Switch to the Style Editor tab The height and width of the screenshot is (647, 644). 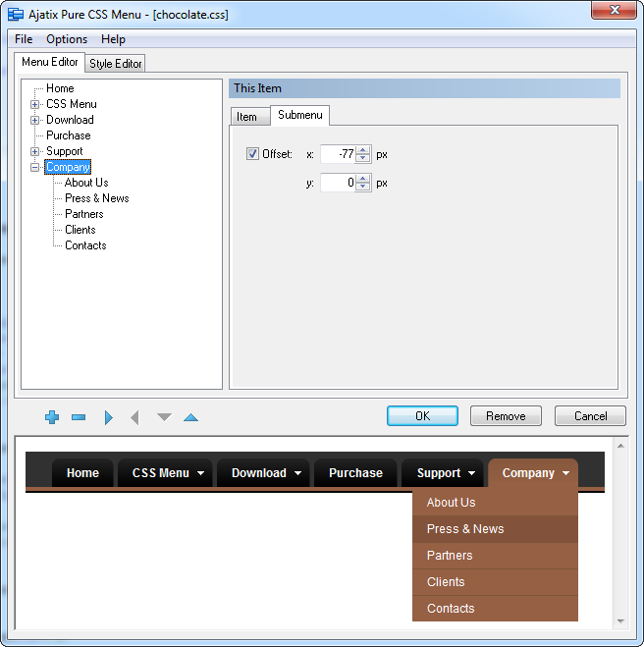click(115, 64)
